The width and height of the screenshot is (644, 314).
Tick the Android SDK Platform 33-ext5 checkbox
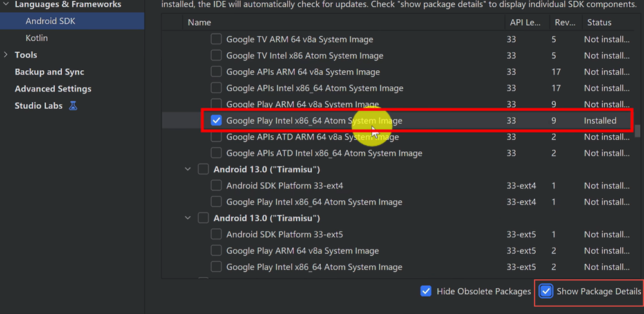point(216,234)
